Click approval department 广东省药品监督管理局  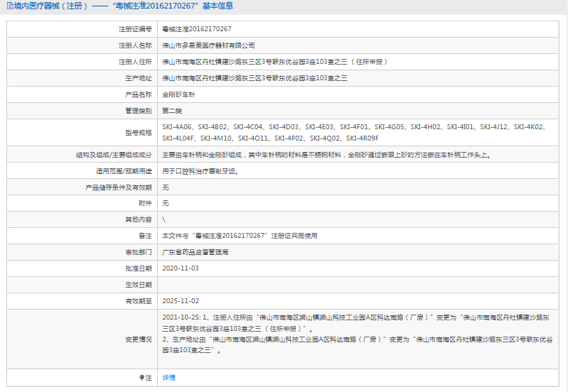[x=195, y=252]
